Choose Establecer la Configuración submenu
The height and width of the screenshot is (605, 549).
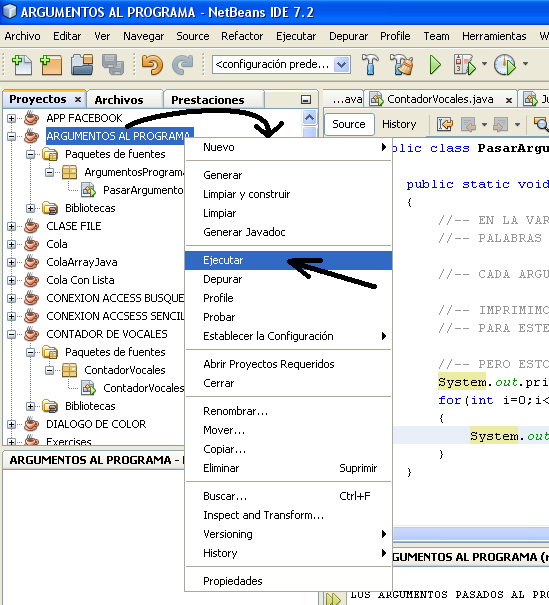(x=289, y=336)
